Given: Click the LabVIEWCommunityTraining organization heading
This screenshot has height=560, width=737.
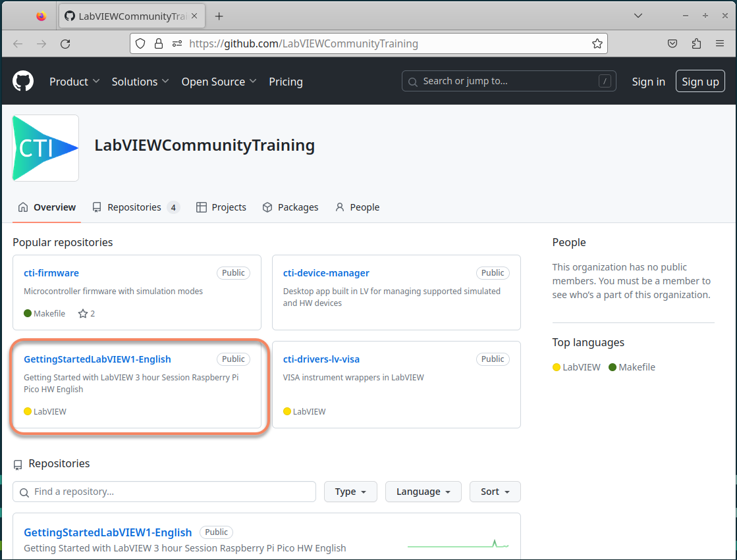Looking at the screenshot, I should (204, 145).
